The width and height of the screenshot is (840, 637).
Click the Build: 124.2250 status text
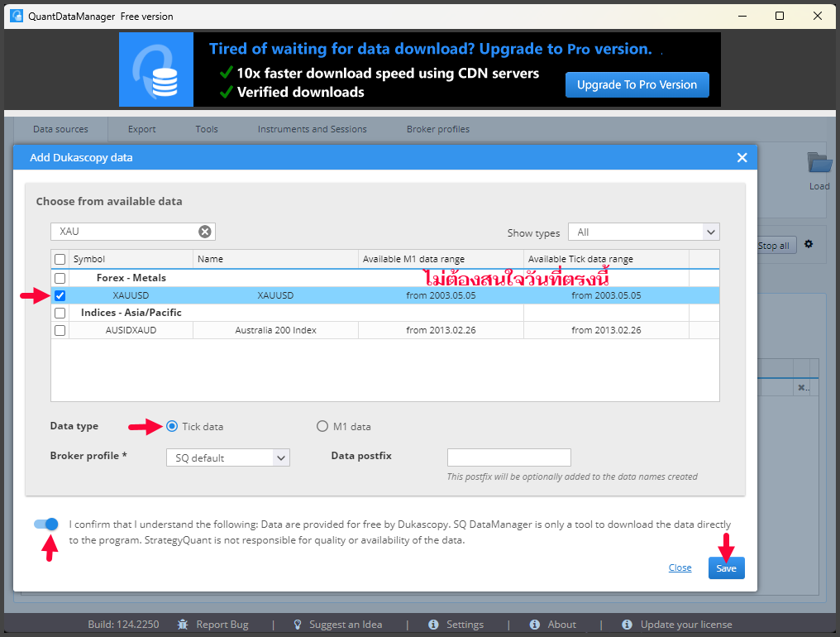[x=124, y=625]
